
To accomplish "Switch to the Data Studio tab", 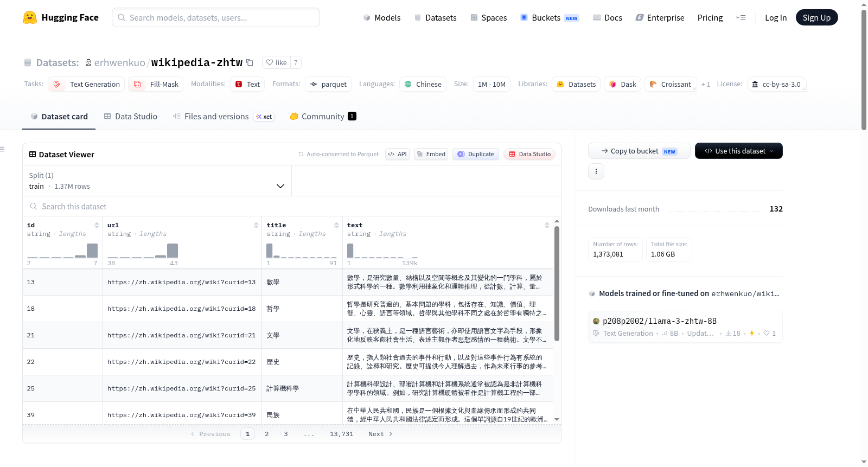I will (x=131, y=116).
